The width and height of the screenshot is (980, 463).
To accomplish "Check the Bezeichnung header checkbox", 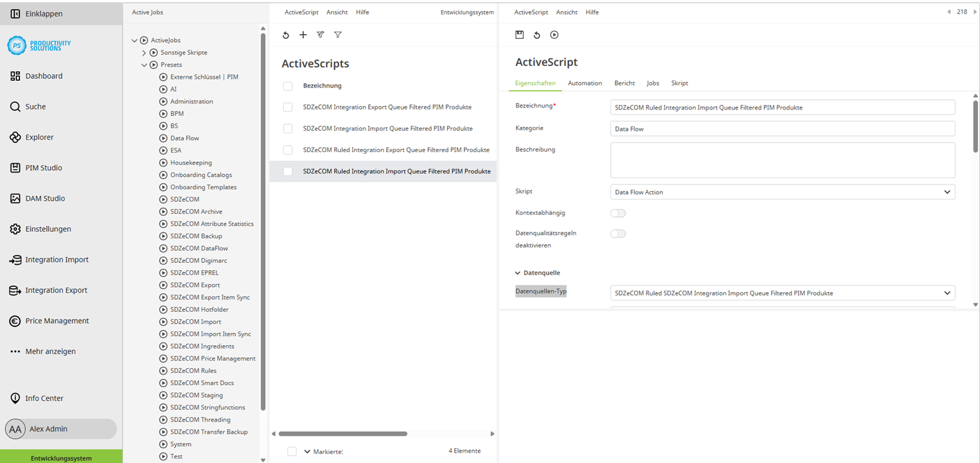I will click(x=287, y=85).
